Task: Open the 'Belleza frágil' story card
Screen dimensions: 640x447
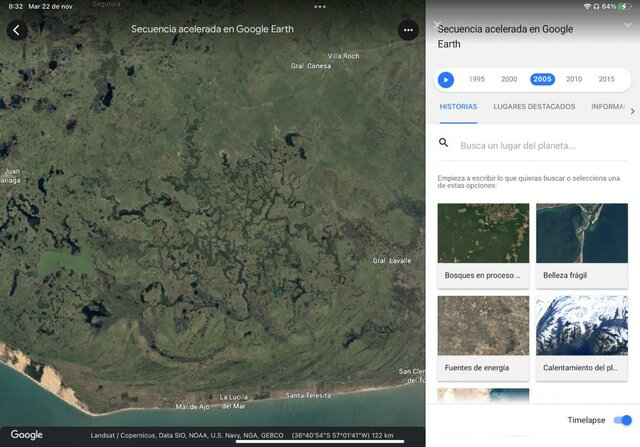Action: click(x=582, y=246)
